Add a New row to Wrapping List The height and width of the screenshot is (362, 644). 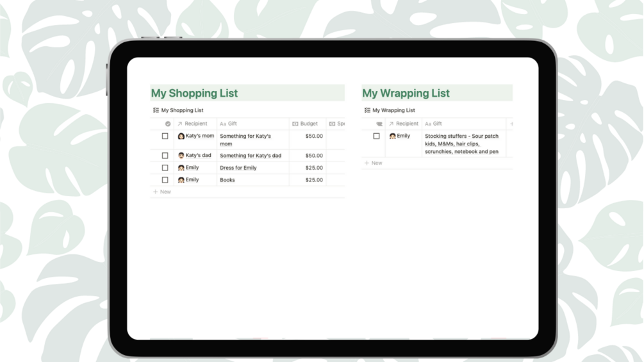437,163
